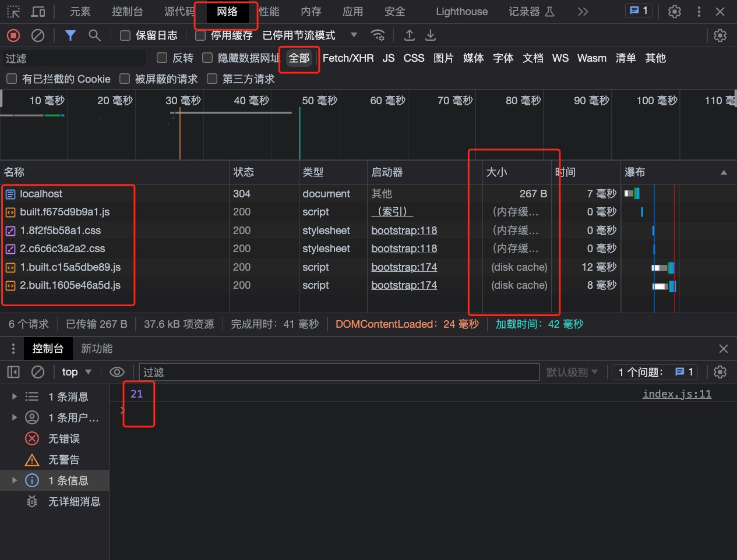Click the load event marker in the overview timeline
The image size is (737, 560).
[x=300, y=134]
